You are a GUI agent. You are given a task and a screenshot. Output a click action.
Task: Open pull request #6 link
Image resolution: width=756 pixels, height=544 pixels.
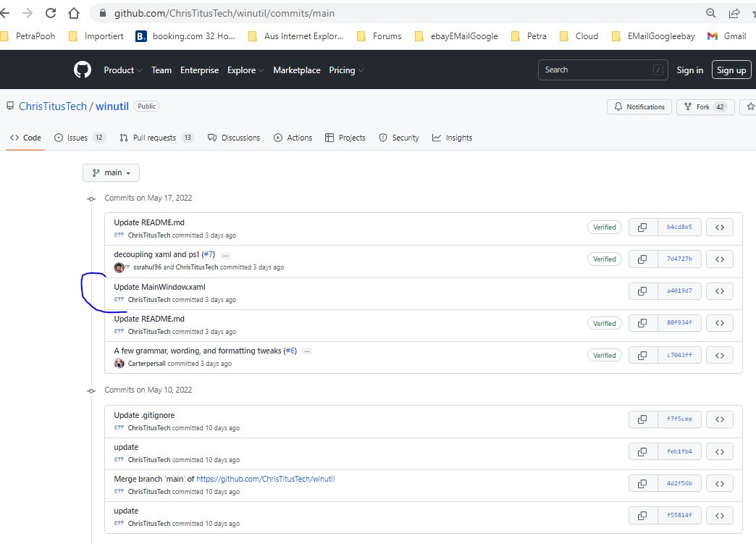tap(290, 351)
